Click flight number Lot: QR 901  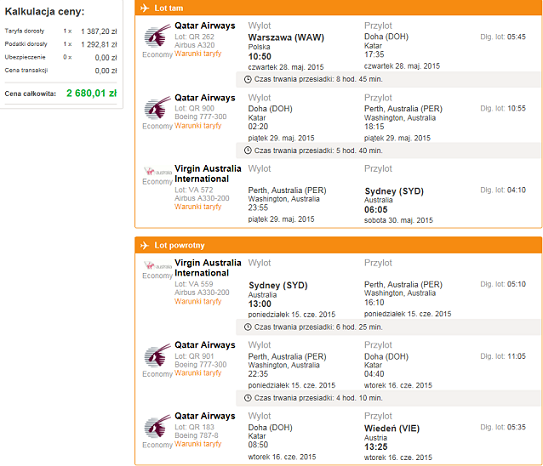pos(194,356)
